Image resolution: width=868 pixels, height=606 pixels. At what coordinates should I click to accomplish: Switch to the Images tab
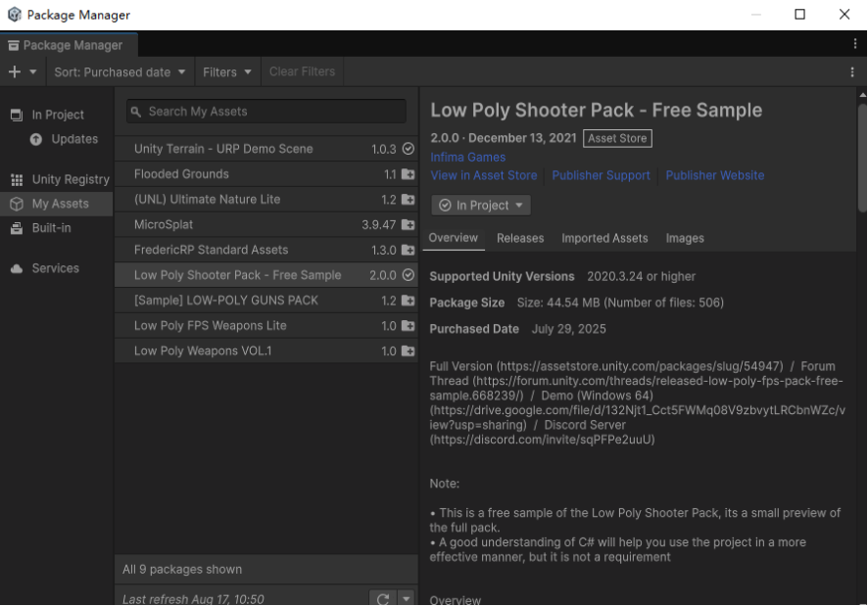pos(685,239)
